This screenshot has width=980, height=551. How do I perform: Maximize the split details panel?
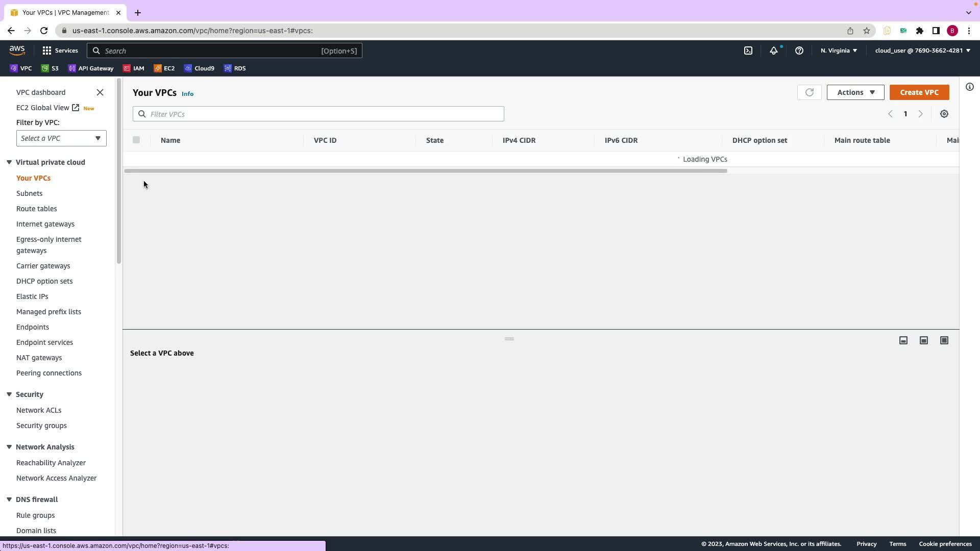[944, 340]
